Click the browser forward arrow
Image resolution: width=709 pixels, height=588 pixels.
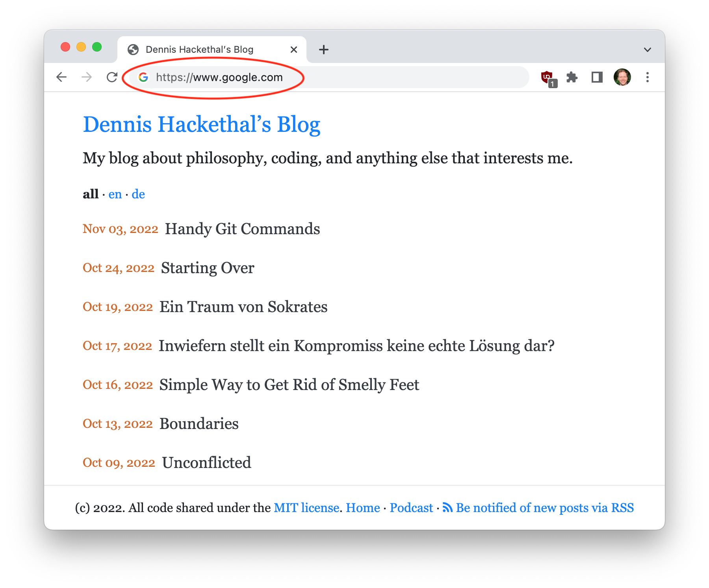click(87, 77)
